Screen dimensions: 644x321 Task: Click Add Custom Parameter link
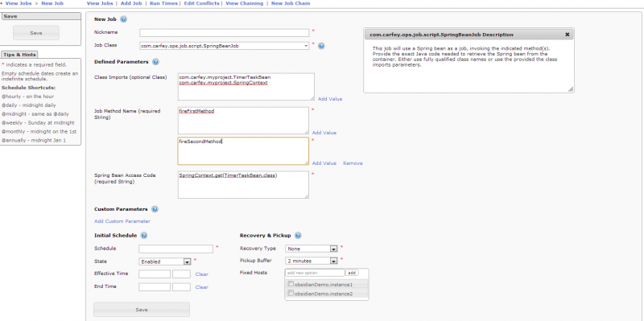(x=122, y=221)
